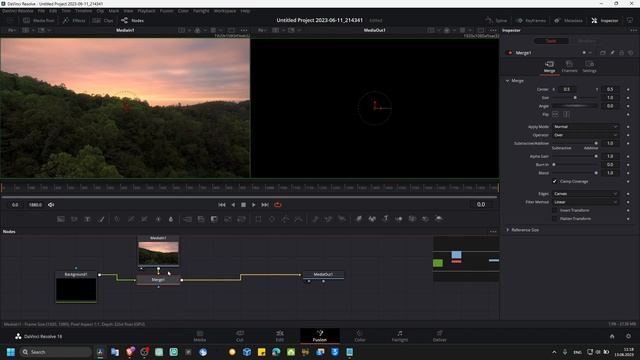This screenshot has height=360, width=640.
Task: Switch to Channels tab in Inspector
Action: [569, 67]
